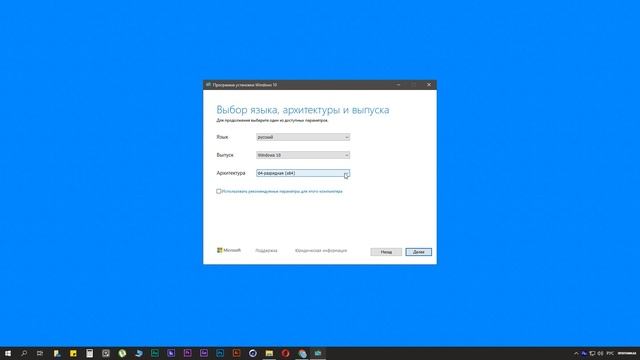Minimize the Windows 10 setup window
This screenshot has height=360, width=640.
tap(398, 85)
